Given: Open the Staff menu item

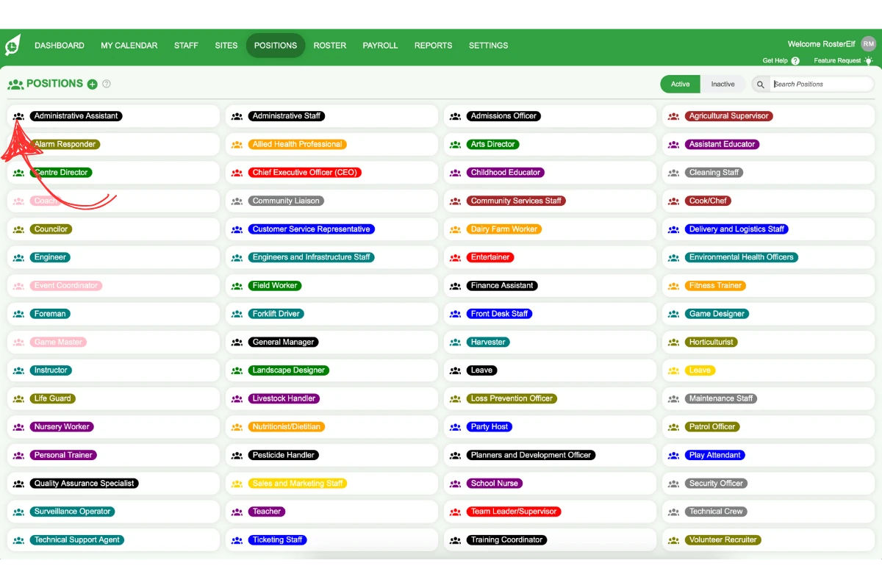Looking at the screenshot, I should (x=186, y=46).
